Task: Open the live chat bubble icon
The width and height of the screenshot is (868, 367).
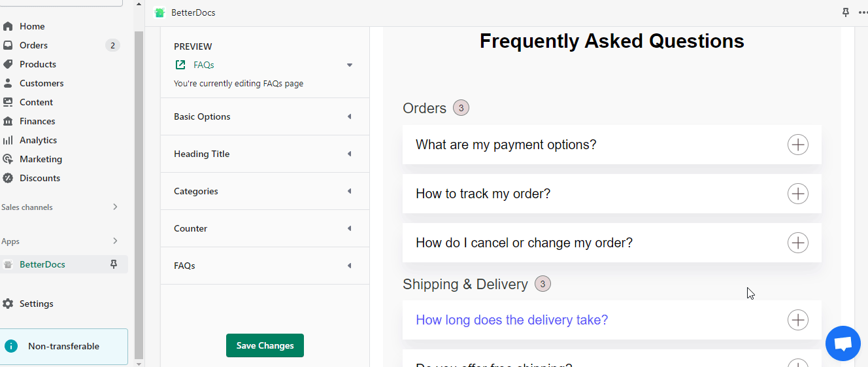Action: pos(843,343)
